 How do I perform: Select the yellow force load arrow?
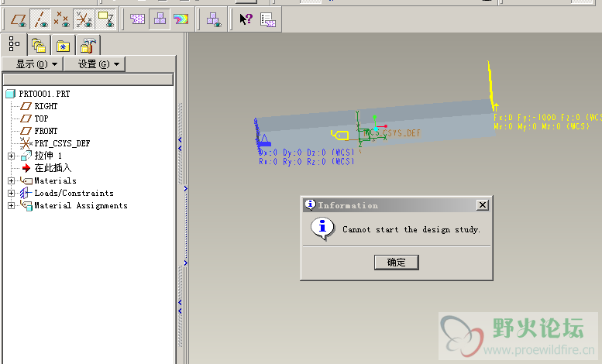coord(492,87)
